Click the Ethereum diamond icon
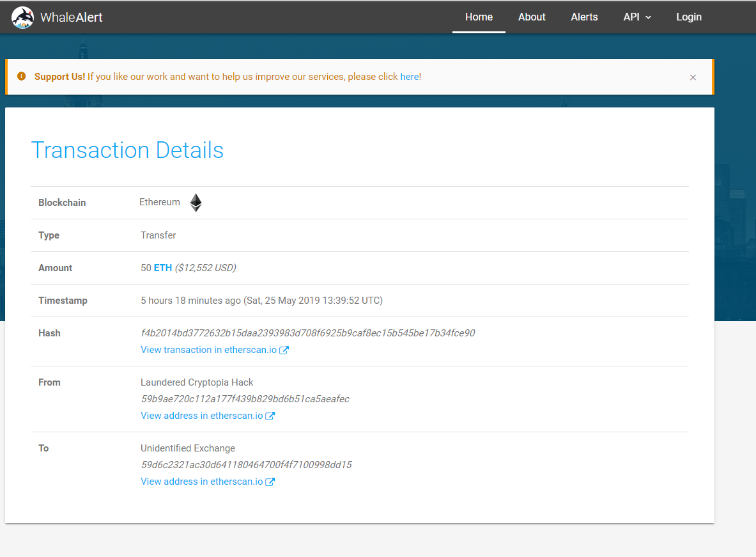Image resolution: width=756 pixels, height=557 pixels. pyautogui.click(x=196, y=203)
